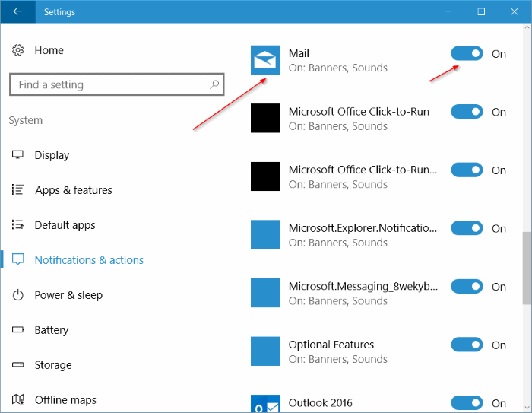This screenshot has width=532, height=413.
Task: Open Power & sleep settings
Action: click(68, 295)
